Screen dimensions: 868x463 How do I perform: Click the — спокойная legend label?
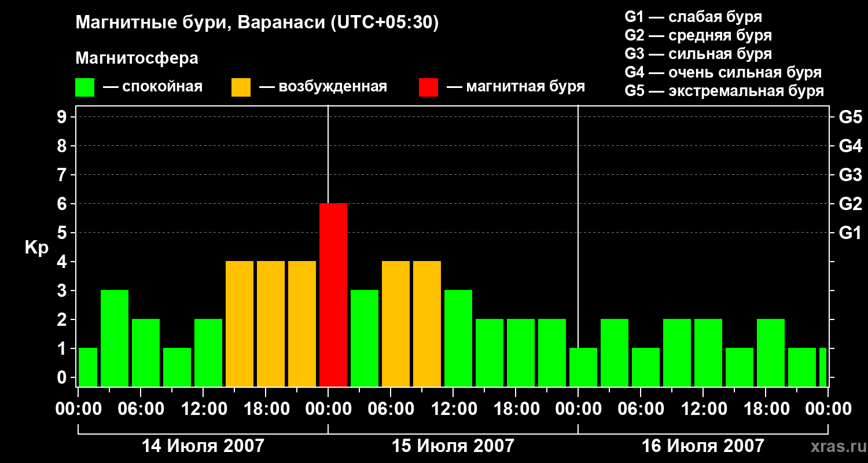tap(153, 87)
